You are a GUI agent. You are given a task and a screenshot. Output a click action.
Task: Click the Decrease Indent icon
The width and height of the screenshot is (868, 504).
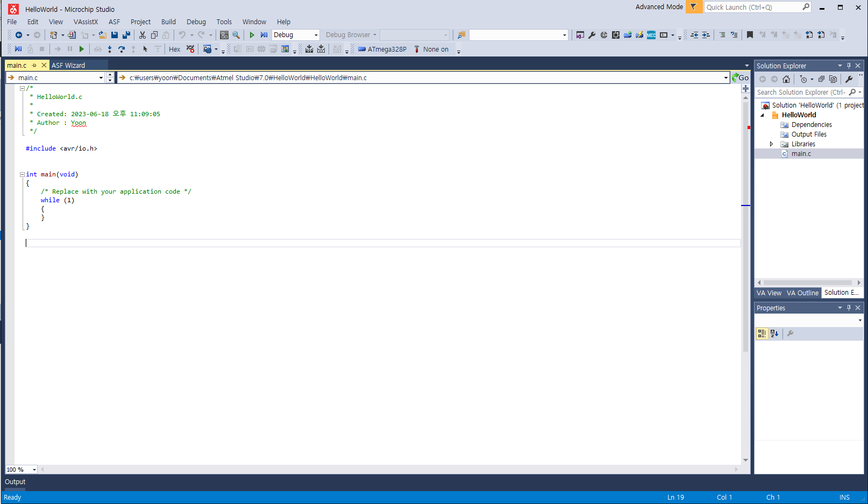694,35
